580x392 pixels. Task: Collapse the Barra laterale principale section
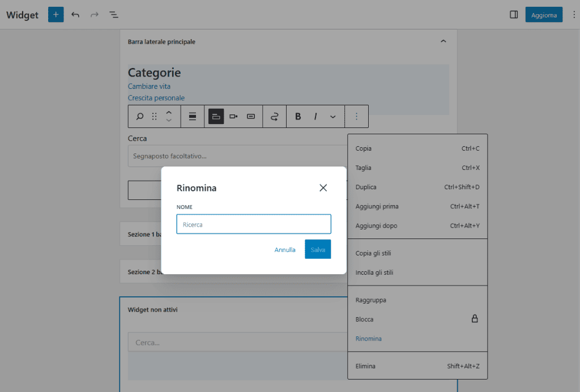click(443, 41)
